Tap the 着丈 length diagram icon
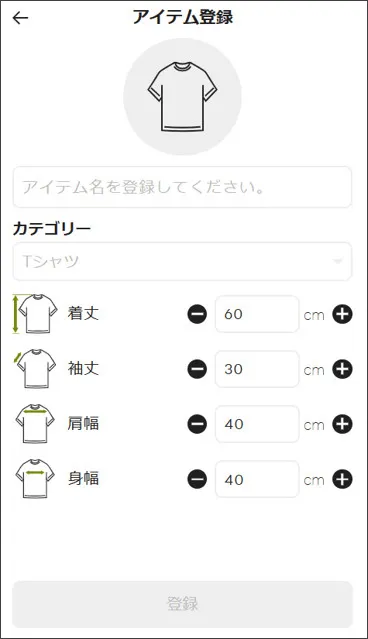The height and width of the screenshot is (639, 368). pyautogui.click(x=35, y=314)
